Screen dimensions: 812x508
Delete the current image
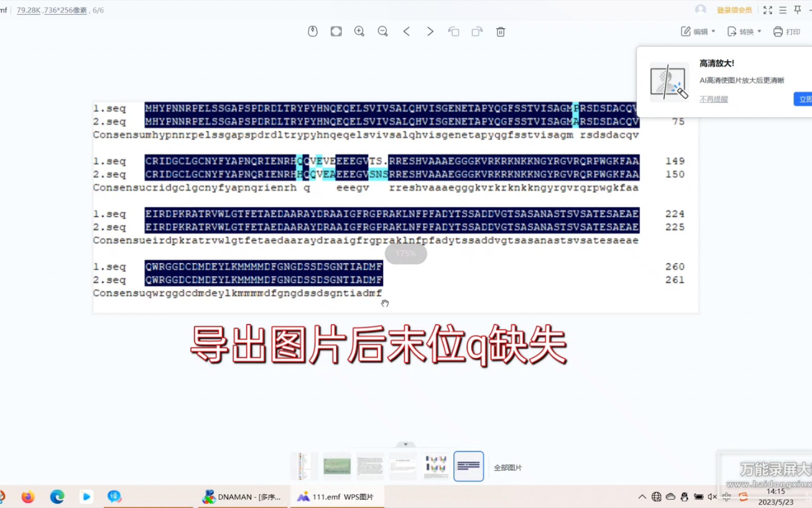point(500,31)
